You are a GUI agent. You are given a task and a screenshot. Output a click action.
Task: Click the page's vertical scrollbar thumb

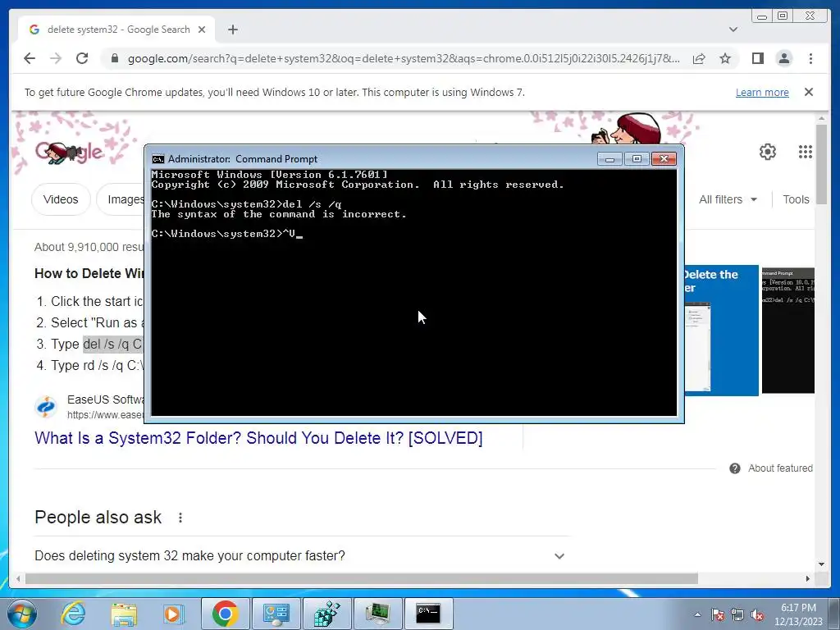[820, 163]
